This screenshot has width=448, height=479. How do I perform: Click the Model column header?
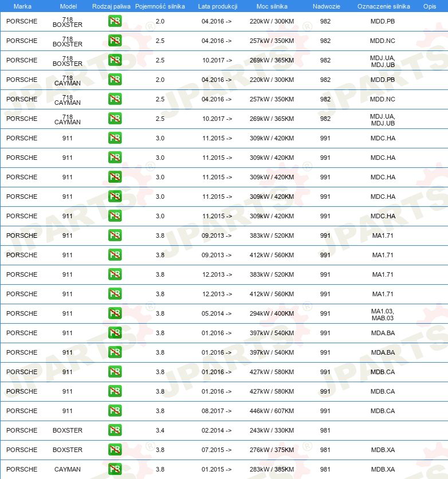68,6
